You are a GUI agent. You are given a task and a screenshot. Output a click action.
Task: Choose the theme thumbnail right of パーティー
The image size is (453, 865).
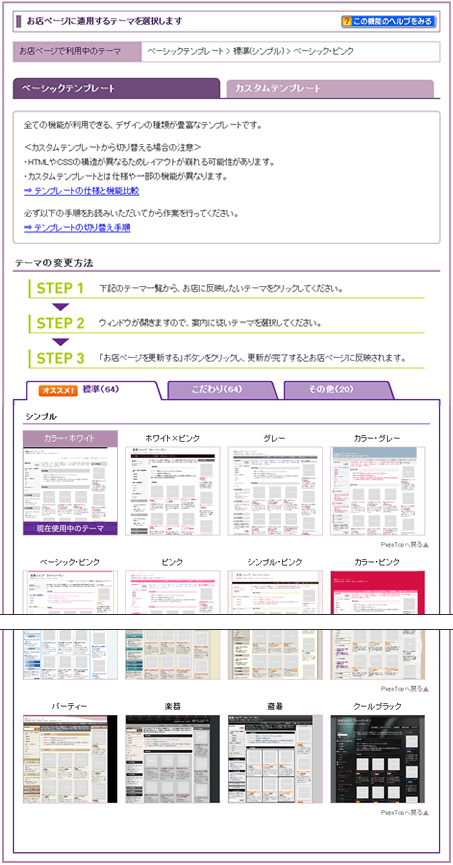(173, 759)
